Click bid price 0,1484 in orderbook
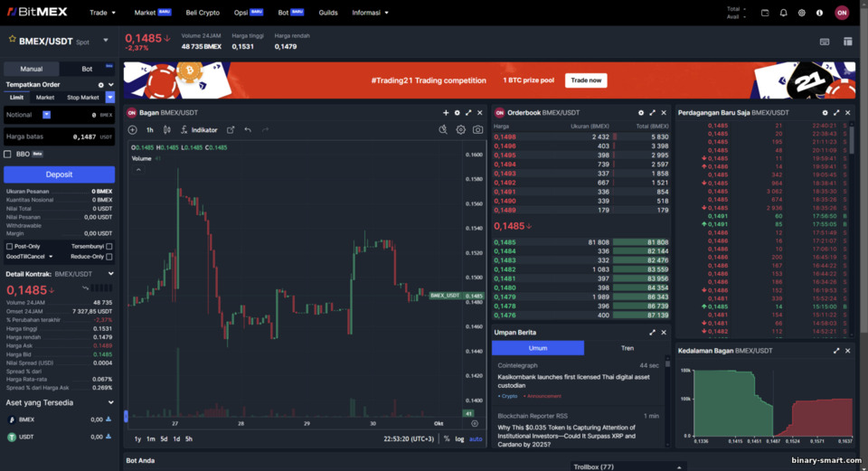Viewport: 868px width, 471px height. pyautogui.click(x=505, y=251)
